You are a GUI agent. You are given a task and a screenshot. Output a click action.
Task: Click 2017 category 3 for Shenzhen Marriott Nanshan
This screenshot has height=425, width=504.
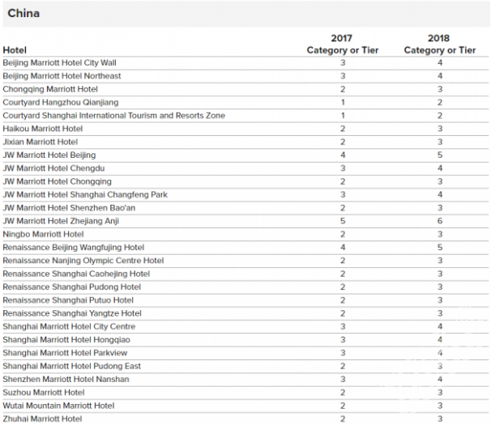[x=343, y=379]
